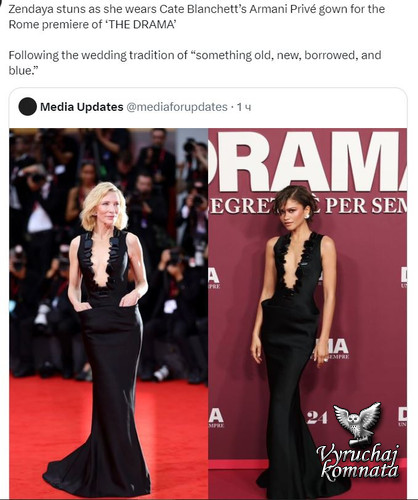
Task: Click the wedding tradition sentence text
Action: 195,63
